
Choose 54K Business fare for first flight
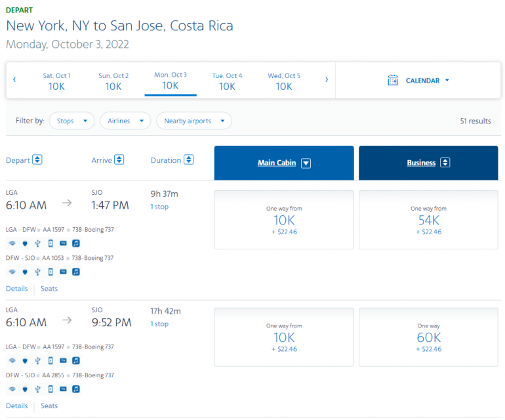(428, 220)
